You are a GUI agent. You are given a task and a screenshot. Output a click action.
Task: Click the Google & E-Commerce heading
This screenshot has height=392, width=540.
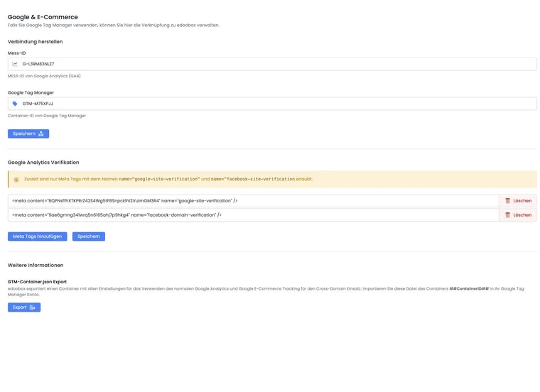click(x=43, y=17)
